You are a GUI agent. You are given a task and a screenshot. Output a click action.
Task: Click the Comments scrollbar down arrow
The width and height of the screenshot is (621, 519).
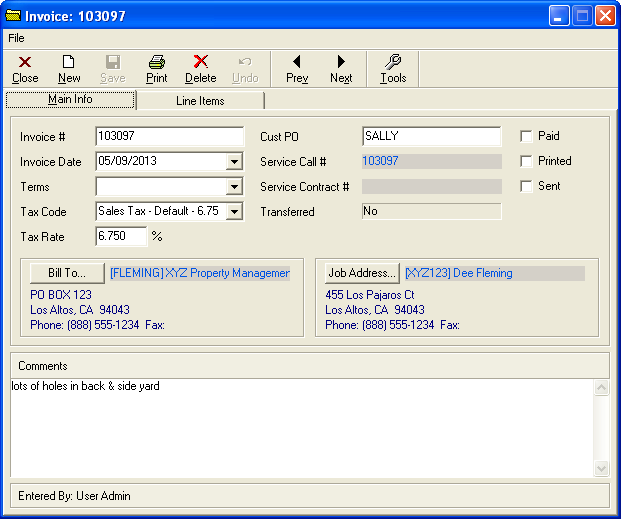coord(601,468)
